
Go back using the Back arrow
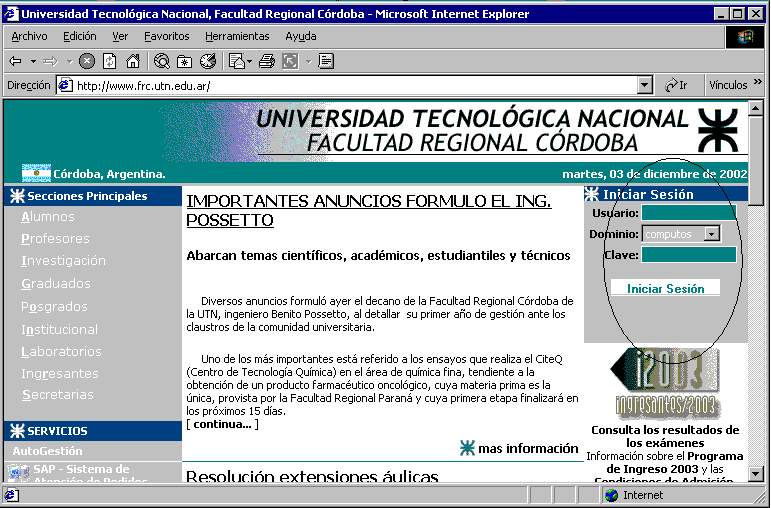(x=16, y=61)
